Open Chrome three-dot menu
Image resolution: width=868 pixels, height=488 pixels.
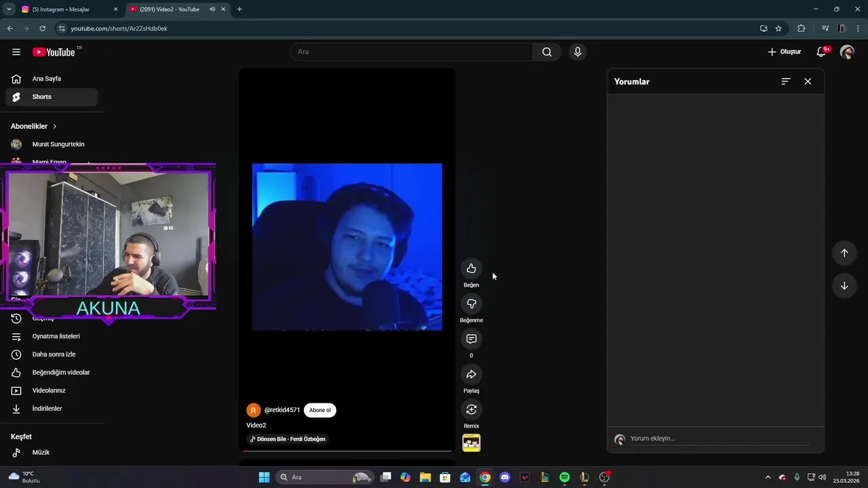pyautogui.click(x=859, y=28)
